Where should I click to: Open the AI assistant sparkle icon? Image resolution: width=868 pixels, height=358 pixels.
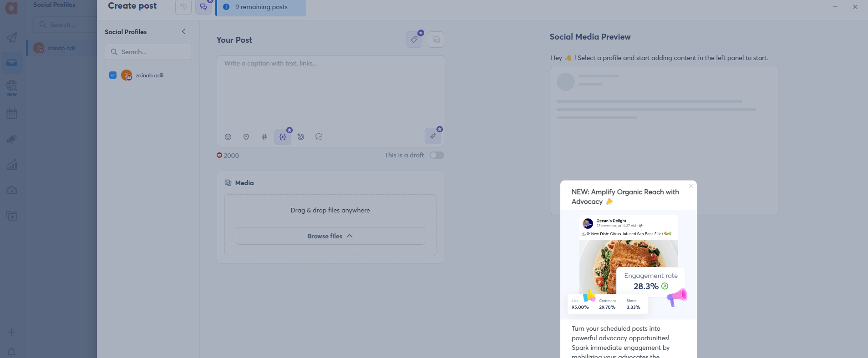[x=433, y=136]
